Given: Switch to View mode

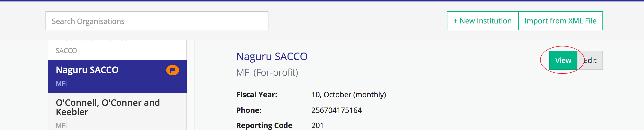Looking at the screenshot, I should pos(563,61).
